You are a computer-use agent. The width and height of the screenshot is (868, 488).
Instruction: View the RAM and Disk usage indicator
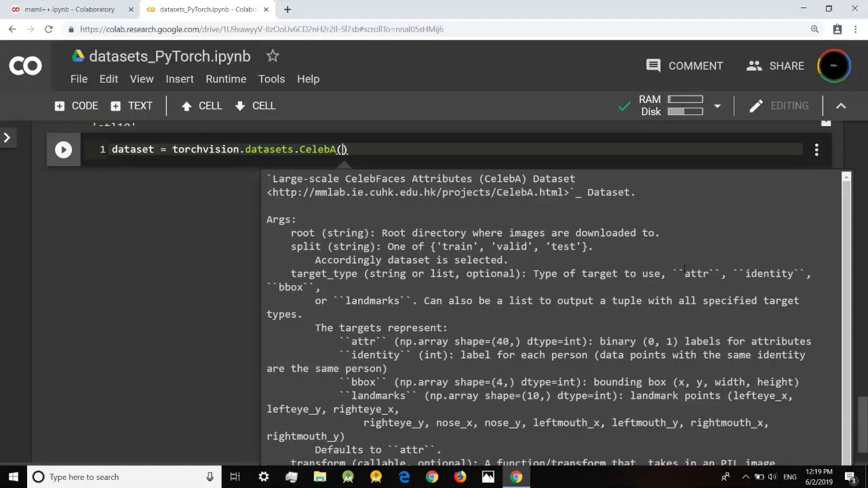(x=671, y=106)
